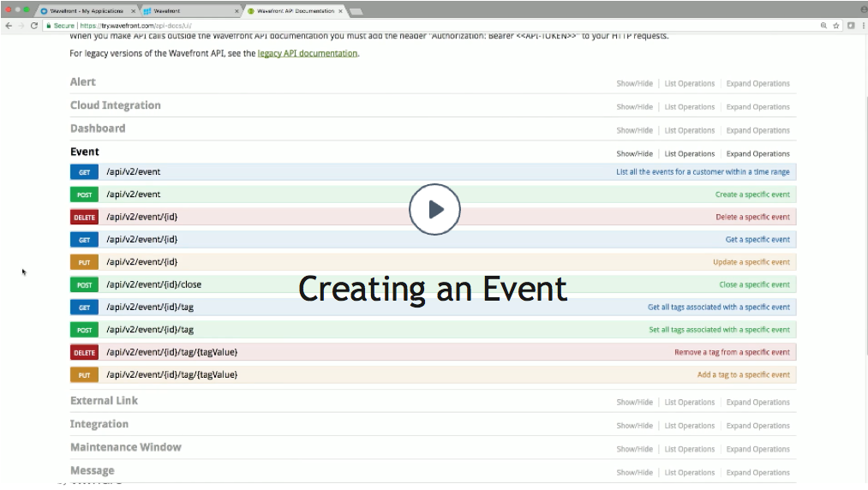Screen dimensions: 868x490
Task: Play the Creating an Event video
Action: tap(434, 209)
